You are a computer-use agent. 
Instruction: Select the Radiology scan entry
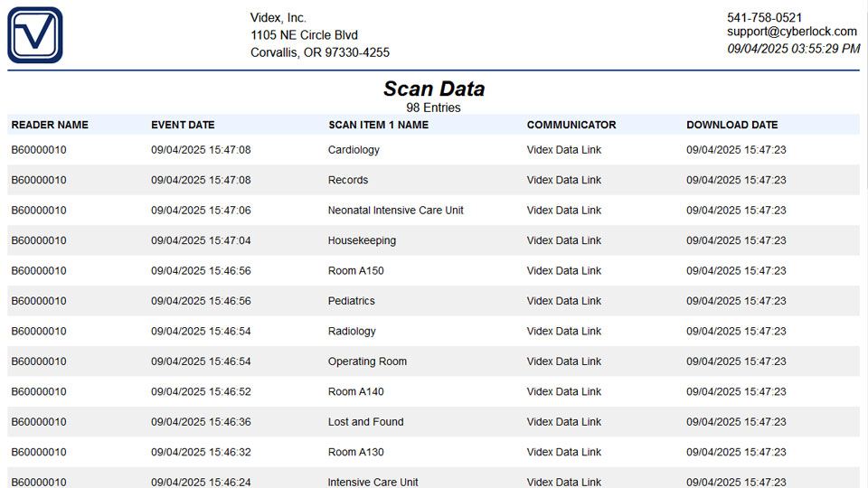(x=352, y=332)
